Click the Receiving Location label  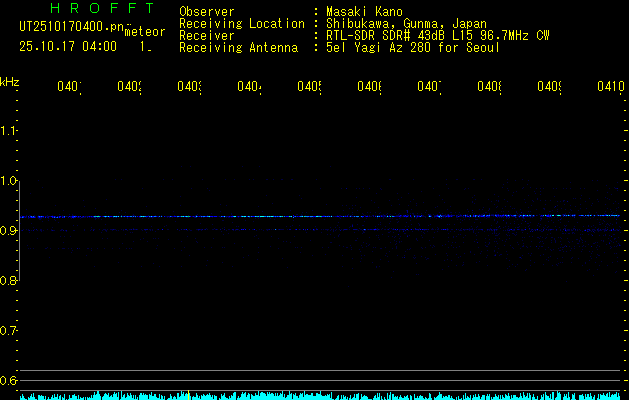242,24
